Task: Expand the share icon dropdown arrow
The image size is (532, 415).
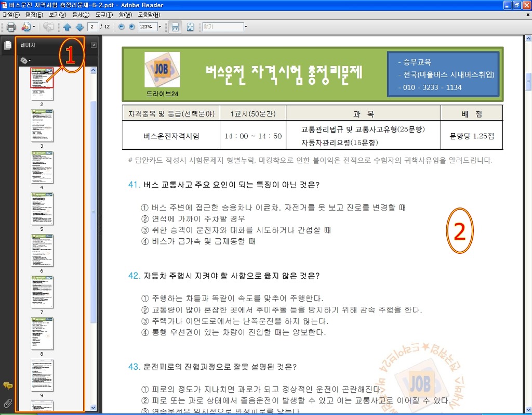Action: [x=34, y=27]
